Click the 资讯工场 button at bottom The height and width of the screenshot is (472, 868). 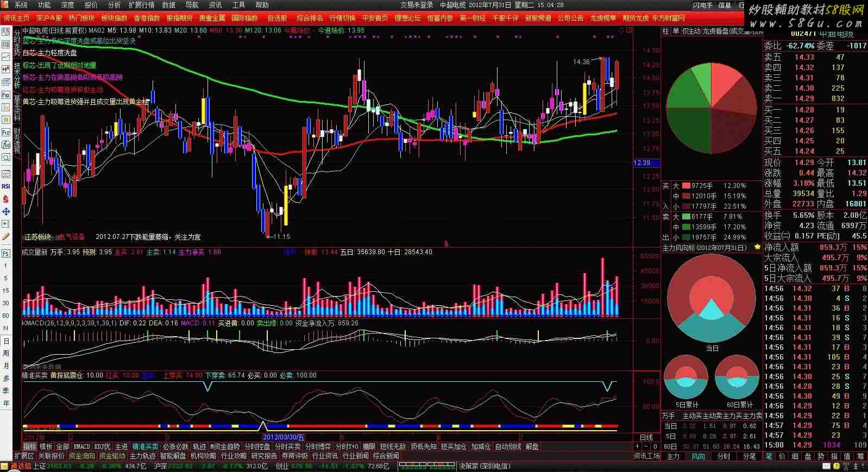pyautogui.click(x=647, y=456)
